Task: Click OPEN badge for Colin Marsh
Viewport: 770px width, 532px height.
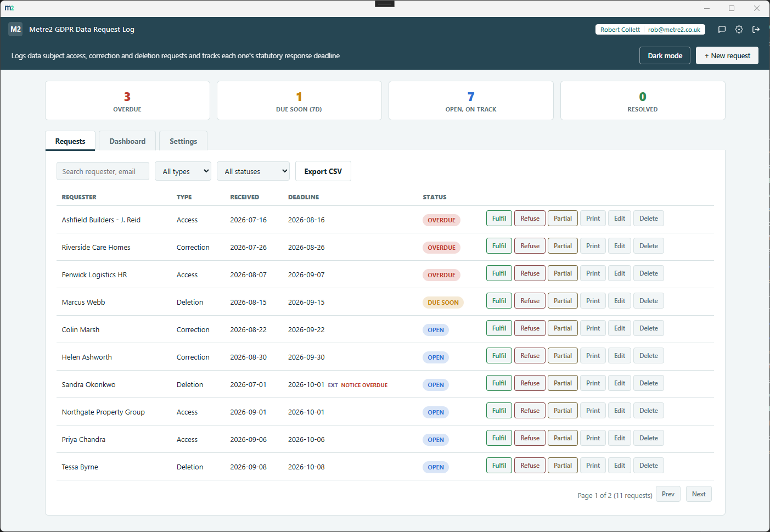Action: click(x=436, y=330)
